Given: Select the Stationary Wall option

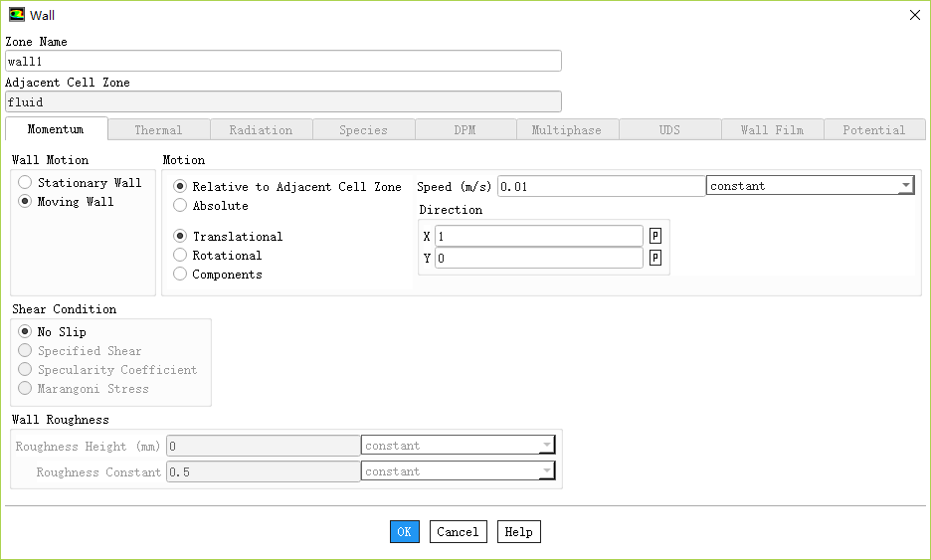Looking at the screenshot, I should (26, 183).
